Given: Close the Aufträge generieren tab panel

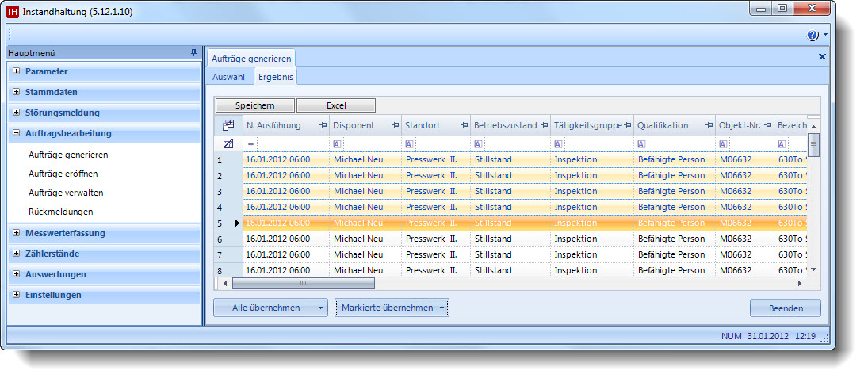Looking at the screenshot, I should 822,57.
